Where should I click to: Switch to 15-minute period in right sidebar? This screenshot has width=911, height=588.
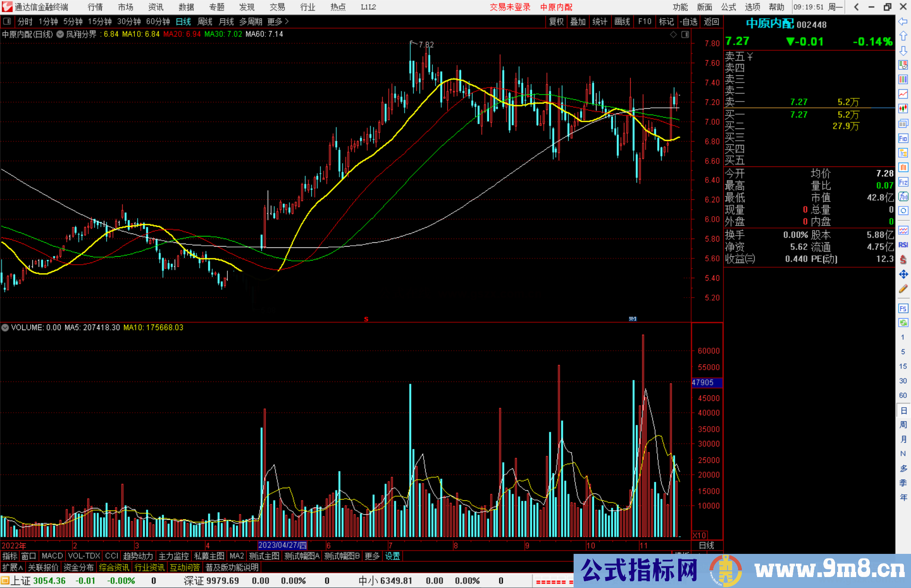point(903,366)
